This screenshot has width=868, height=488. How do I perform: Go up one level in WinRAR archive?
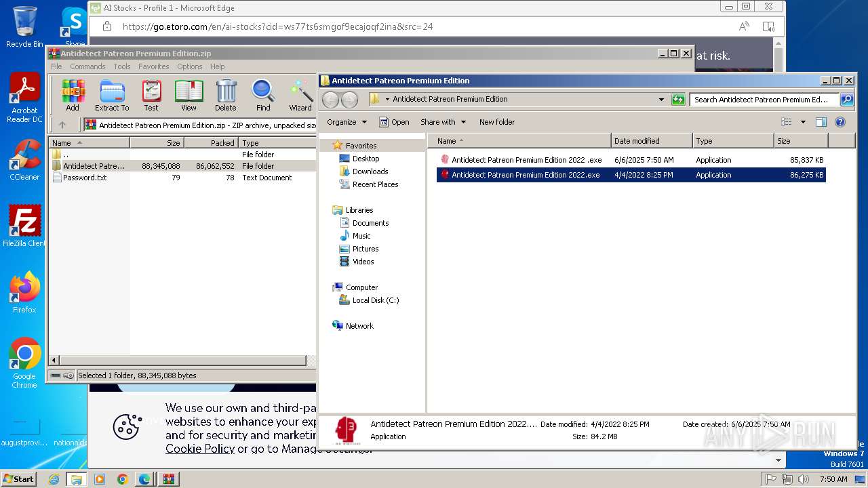[x=62, y=125]
